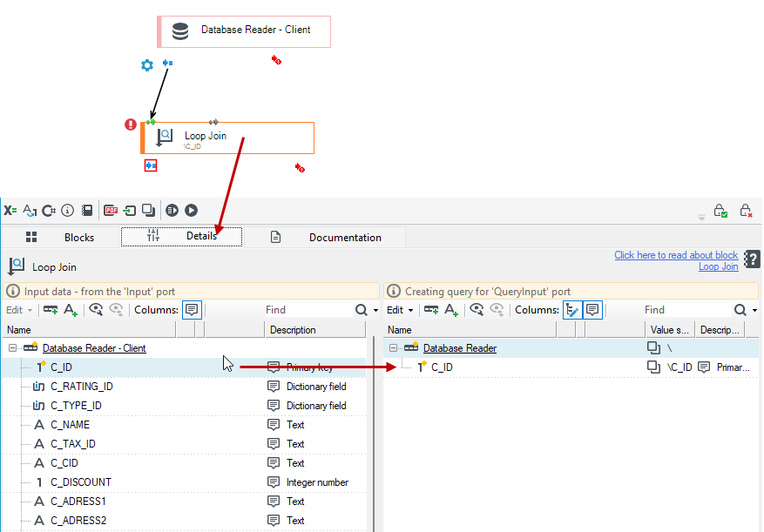Select the C_RATING_ID row
The image size is (764, 532).
184,387
